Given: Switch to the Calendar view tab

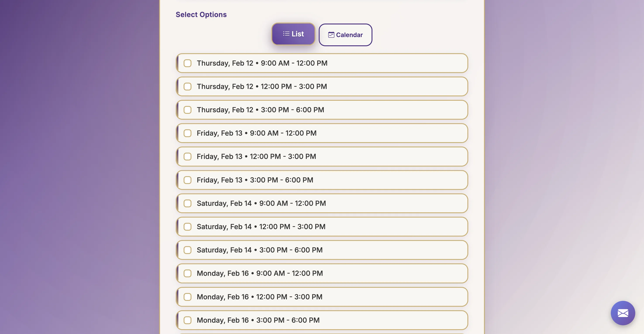Looking at the screenshot, I should click(x=345, y=35).
